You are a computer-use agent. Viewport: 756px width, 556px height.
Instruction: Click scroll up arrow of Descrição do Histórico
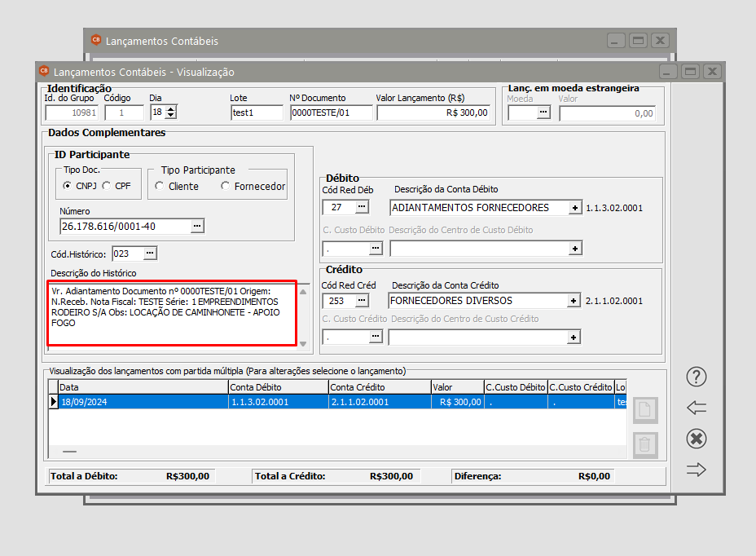303,292
